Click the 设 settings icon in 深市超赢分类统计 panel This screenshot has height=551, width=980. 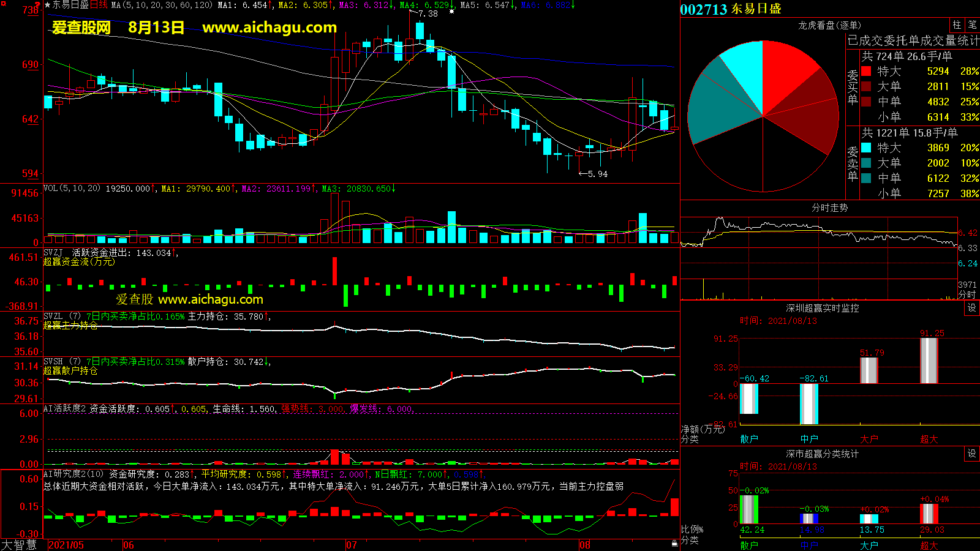(x=972, y=454)
